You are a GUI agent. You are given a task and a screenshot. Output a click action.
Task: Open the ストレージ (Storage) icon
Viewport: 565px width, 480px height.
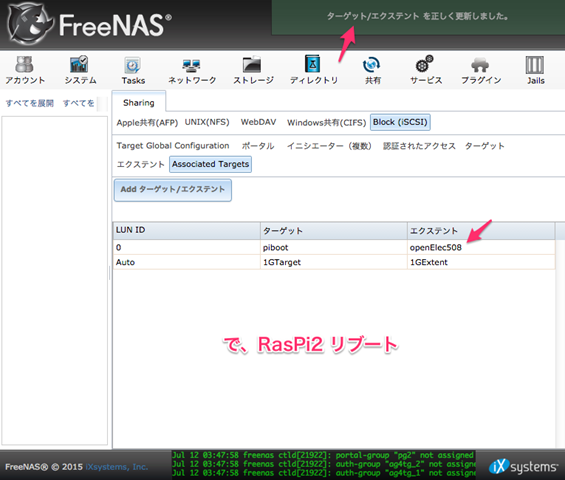[253, 70]
